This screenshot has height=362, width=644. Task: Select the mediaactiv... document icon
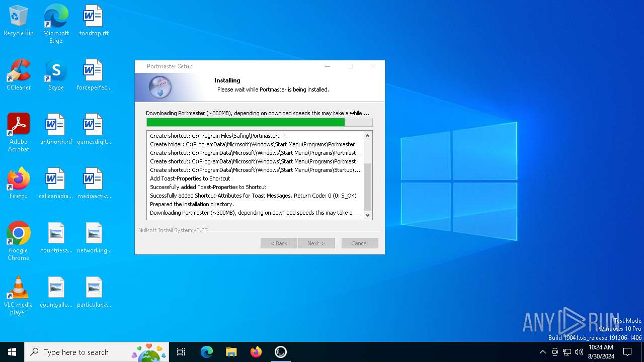pos(94,184)
